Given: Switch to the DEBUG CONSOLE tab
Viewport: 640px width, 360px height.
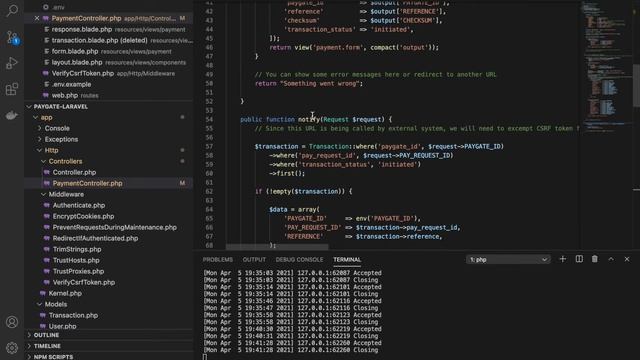Looking at the screenshot, I should click(x=299, y=260).
